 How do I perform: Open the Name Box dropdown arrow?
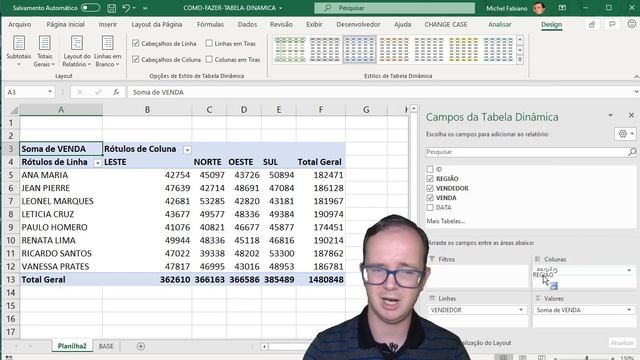[50, 92]
